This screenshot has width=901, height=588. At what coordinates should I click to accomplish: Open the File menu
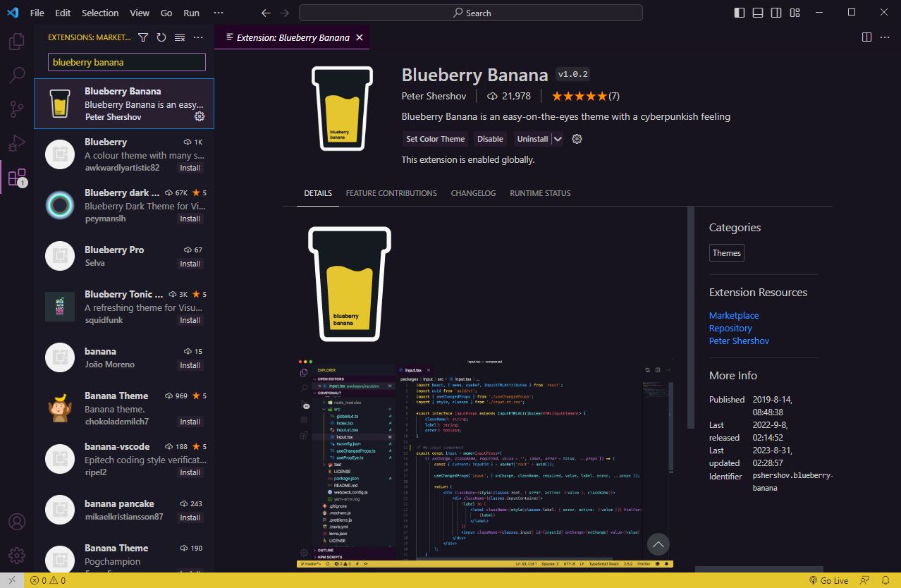coord(37,13)
